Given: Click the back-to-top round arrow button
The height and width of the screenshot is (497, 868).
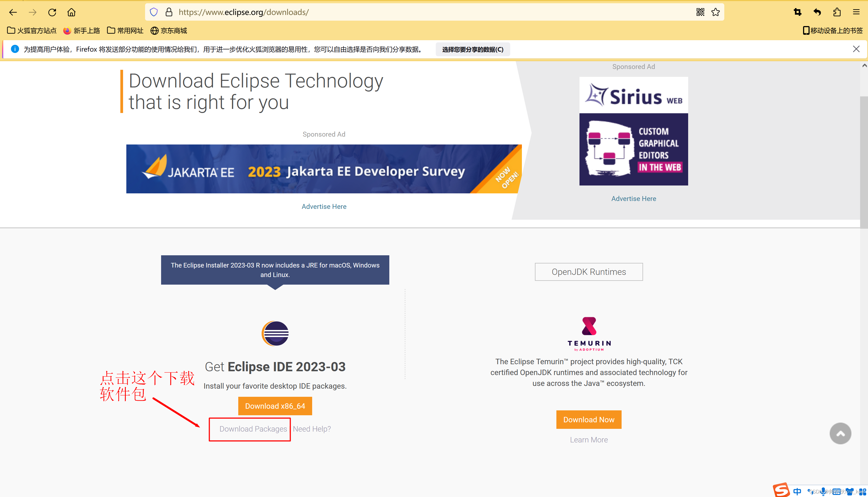Looking at the screenshot, I should [840, 433].
